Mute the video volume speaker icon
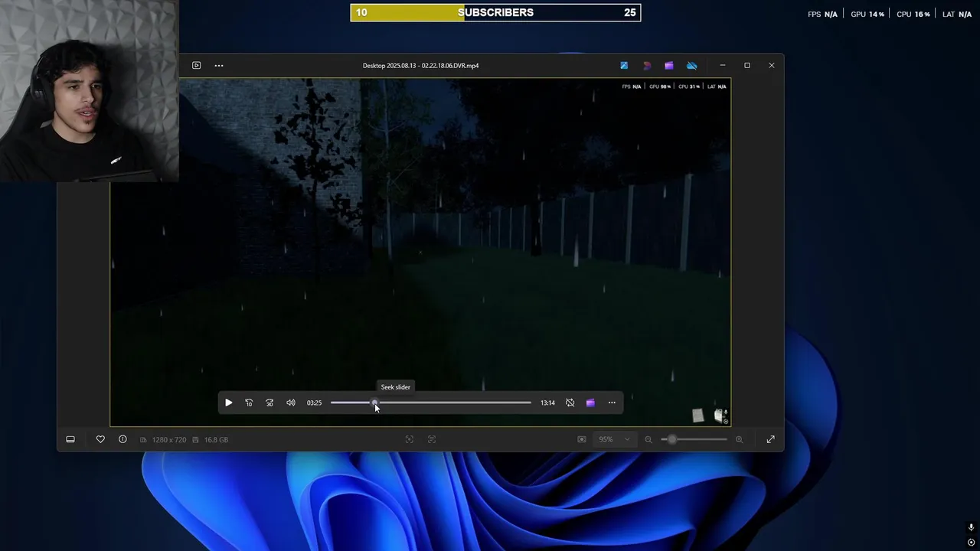This screenshot has width=980, height=551. (291, 403)
